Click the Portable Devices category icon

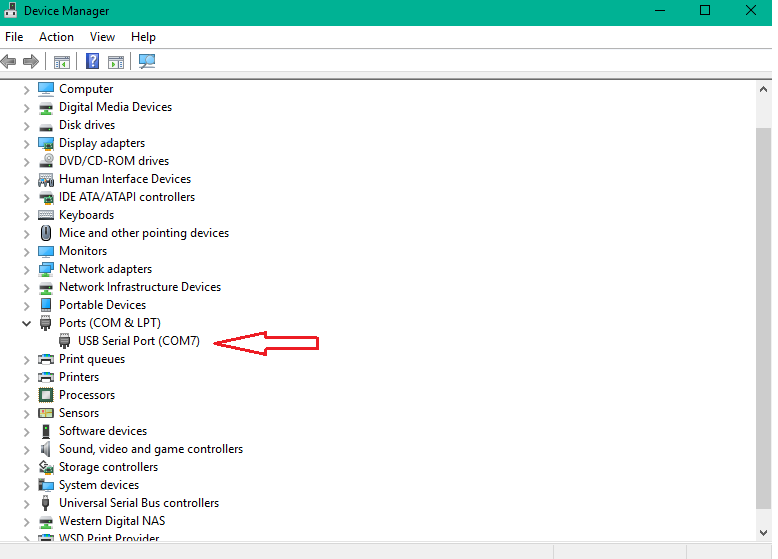click(46, 305)
